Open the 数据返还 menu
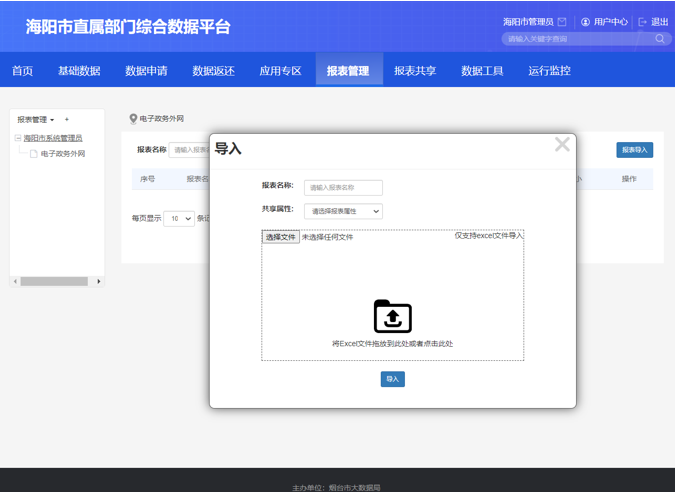 (214, 71)
